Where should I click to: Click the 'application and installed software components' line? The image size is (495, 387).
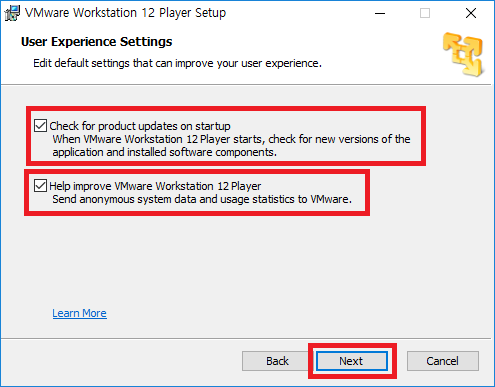click(x=165, y=152)
